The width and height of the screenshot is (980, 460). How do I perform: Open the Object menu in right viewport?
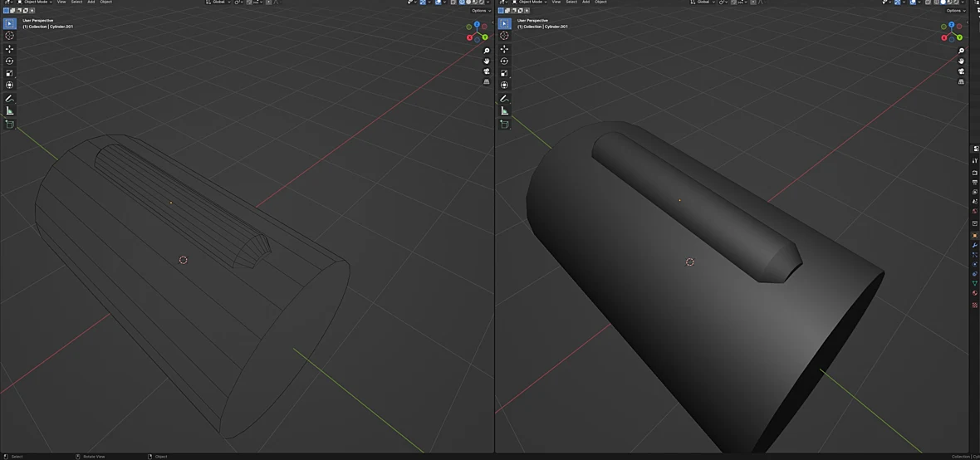[600, 2]
